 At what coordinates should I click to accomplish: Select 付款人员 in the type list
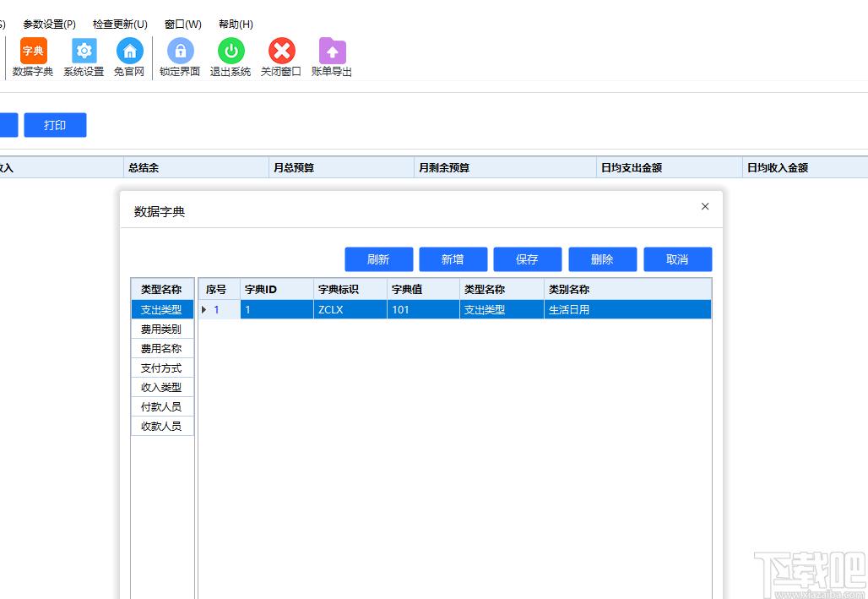pos(162,406)
